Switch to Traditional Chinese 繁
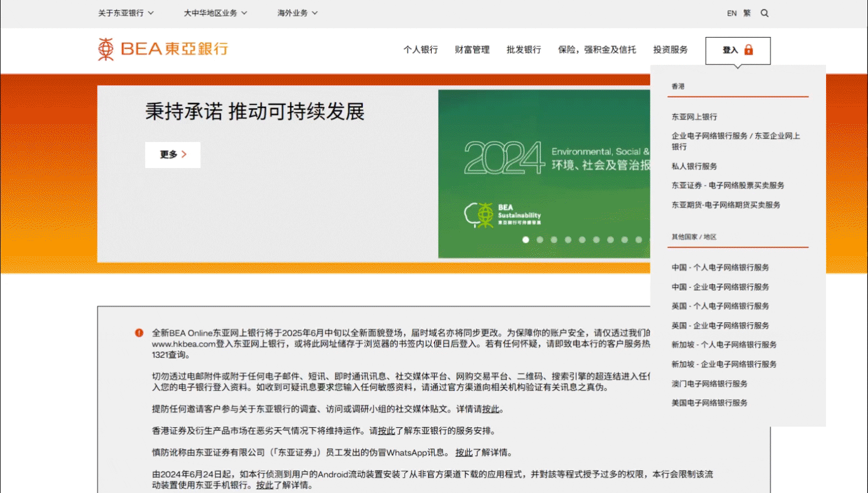The height and width of the screenshot is (493, 868). (x=747, y=13)
